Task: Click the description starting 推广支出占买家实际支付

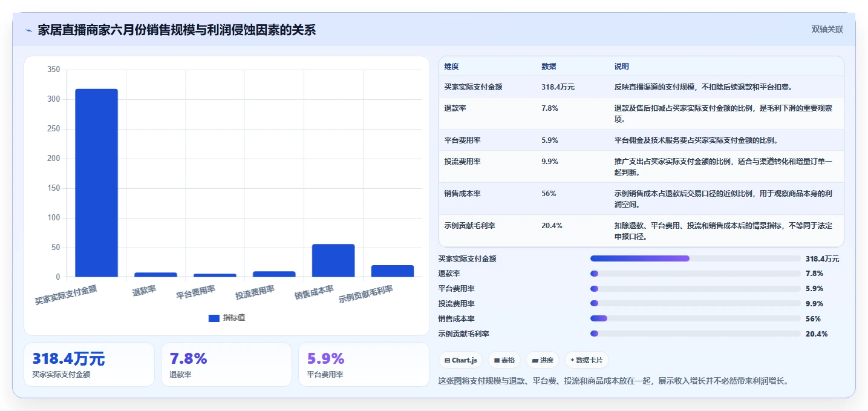Action: 723,167
